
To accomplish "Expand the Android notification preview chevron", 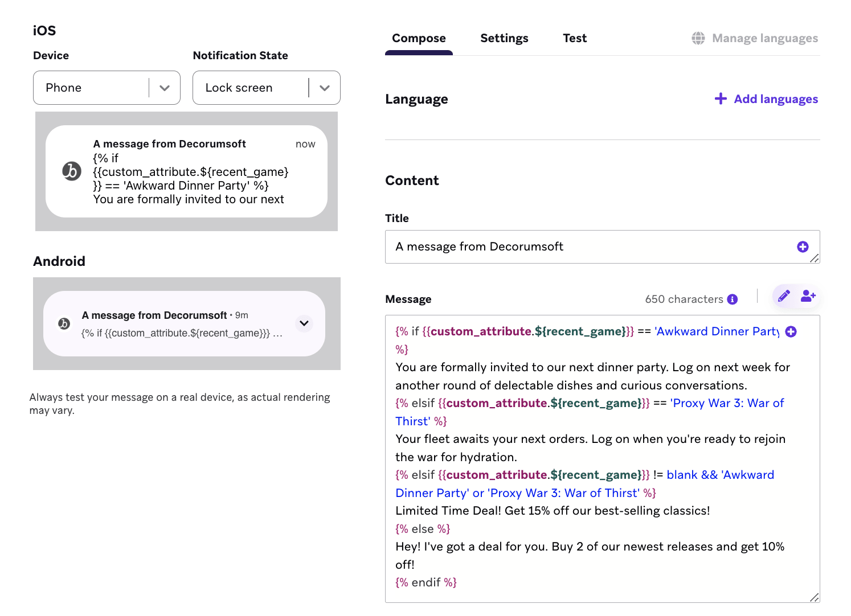I will pyautogui.click(x=304, y=323).
